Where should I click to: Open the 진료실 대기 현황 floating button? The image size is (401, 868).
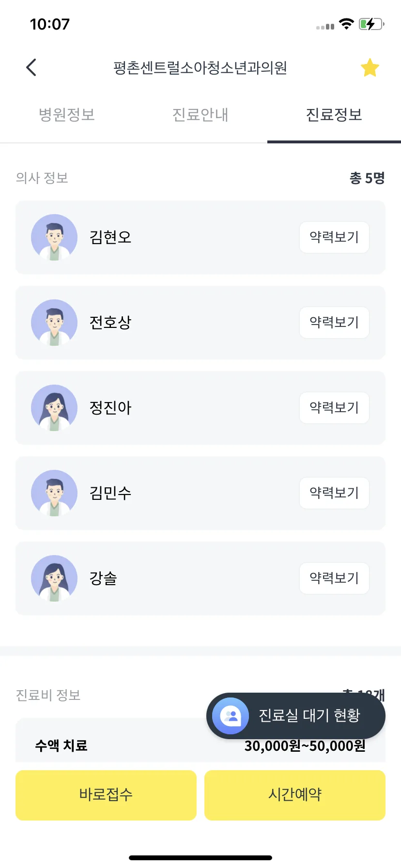pos(296,716)
